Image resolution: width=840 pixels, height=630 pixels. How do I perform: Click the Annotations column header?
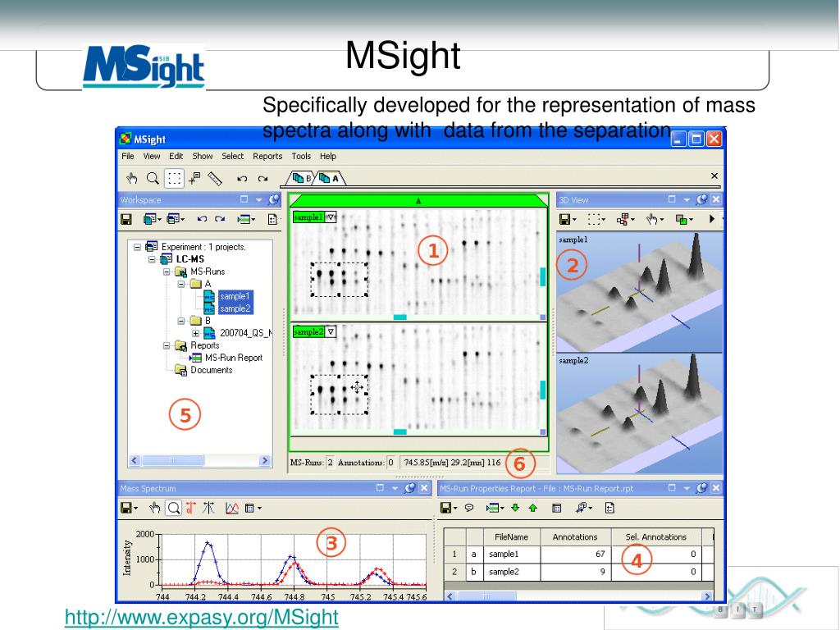tap(575, 536)
